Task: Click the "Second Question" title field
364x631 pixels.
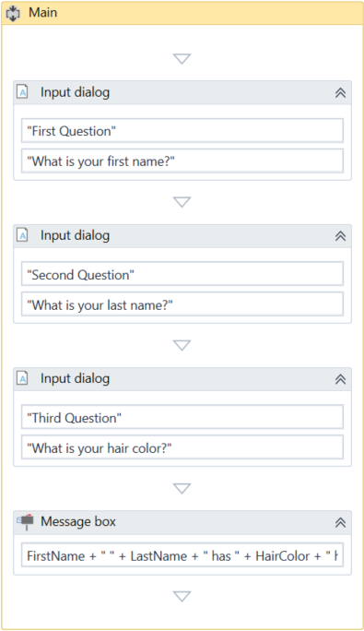Action: [x=182, y=275]
